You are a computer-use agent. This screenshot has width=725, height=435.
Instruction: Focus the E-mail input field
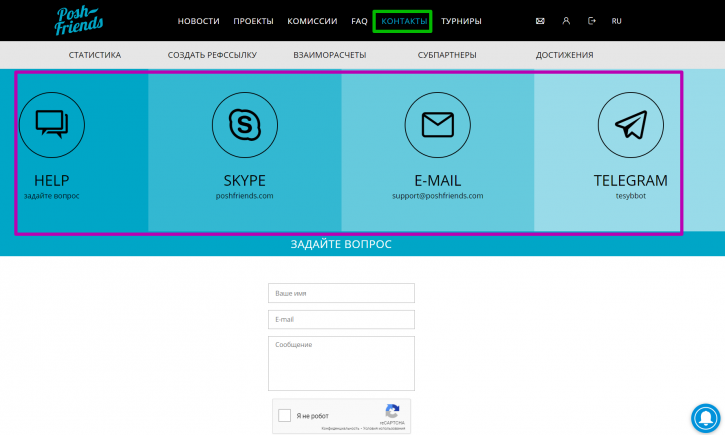[341, 319]
